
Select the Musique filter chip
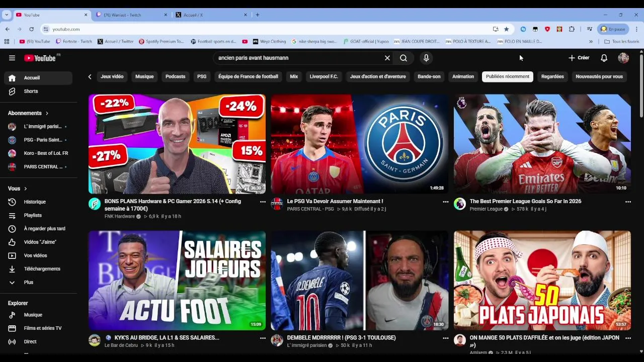tap(144, 77)
